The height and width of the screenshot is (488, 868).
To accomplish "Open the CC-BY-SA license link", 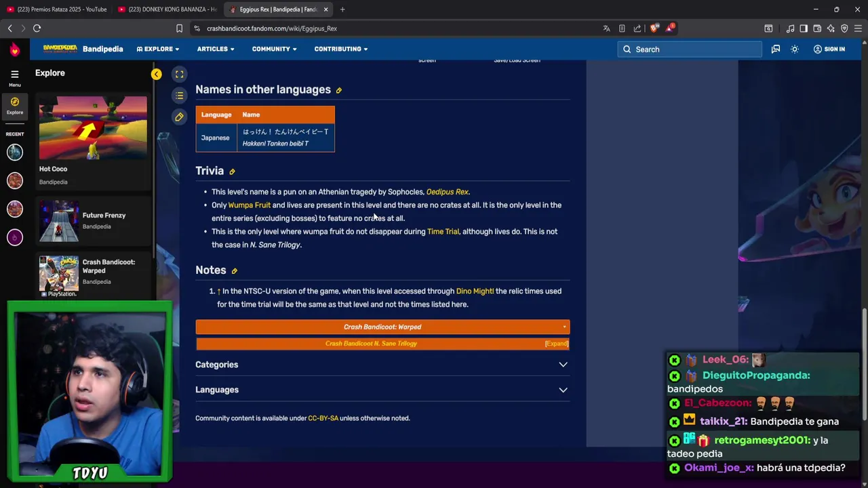I will [x=323, y=418].
